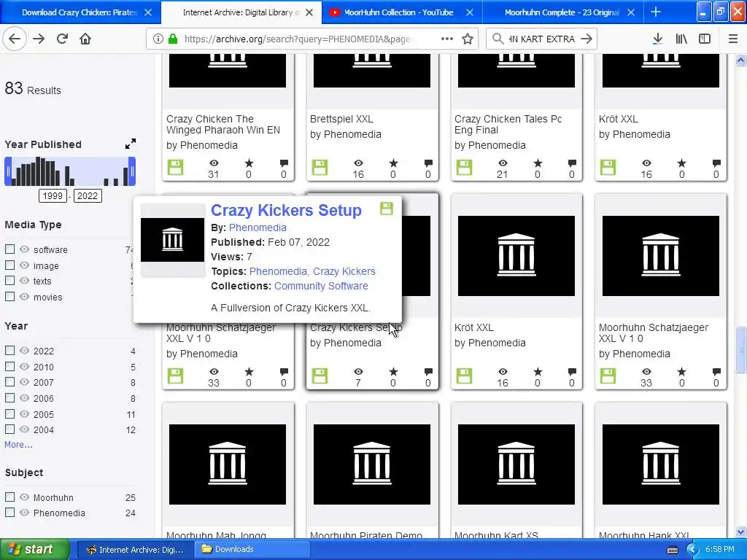
Task: Click the on-screen keyboard tray icon
Action: 672,550
